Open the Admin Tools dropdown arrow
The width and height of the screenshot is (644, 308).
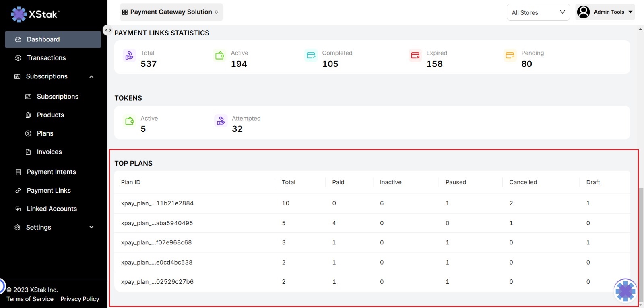point(630,12)
